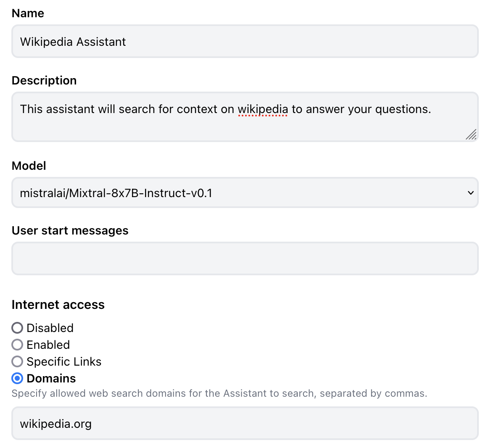The image size is (491, 448).
Task: Click the "Specific Links" option label text
Action: click(x=64, y=362)
